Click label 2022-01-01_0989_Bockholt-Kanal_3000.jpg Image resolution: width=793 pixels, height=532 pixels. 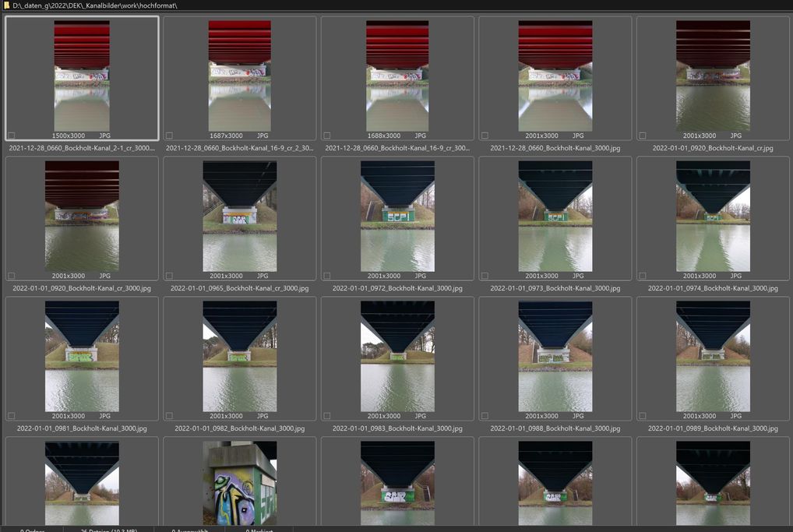713,428
